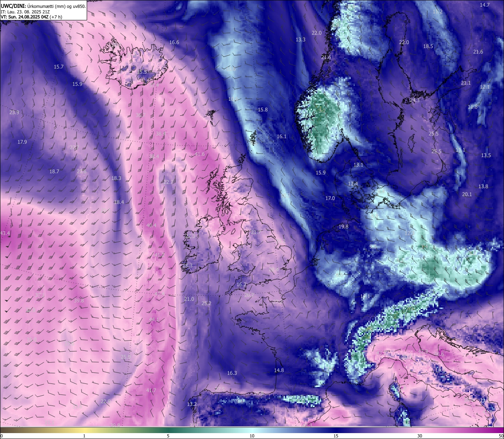The height and width of the screenshot is (439, 504).
Task: Click the 13.5 value label
Action: 486,156
